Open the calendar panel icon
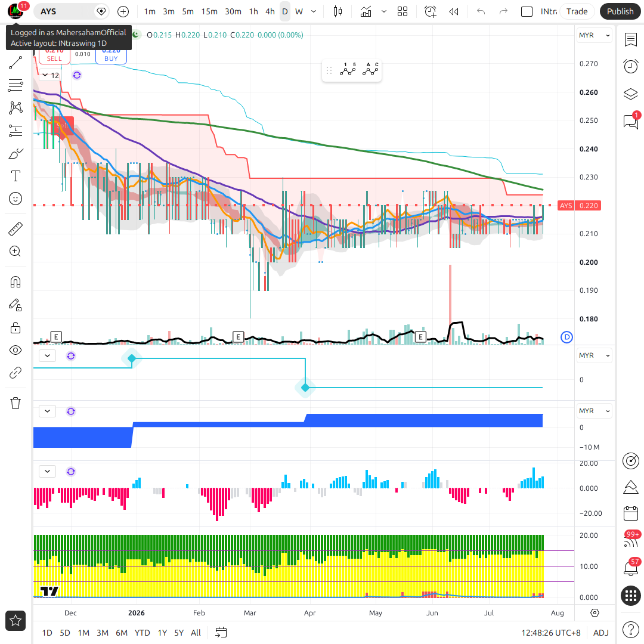This screenshot has height=644, width=644. coord(631,513)
